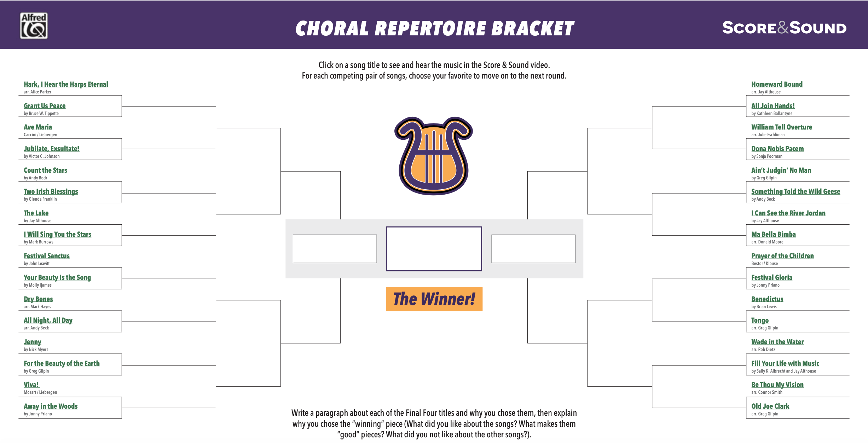Open the Old Joe Clark song link
The width and height of the screenshot is (868, 443).
pyautogui.click(x=770, y=406)
